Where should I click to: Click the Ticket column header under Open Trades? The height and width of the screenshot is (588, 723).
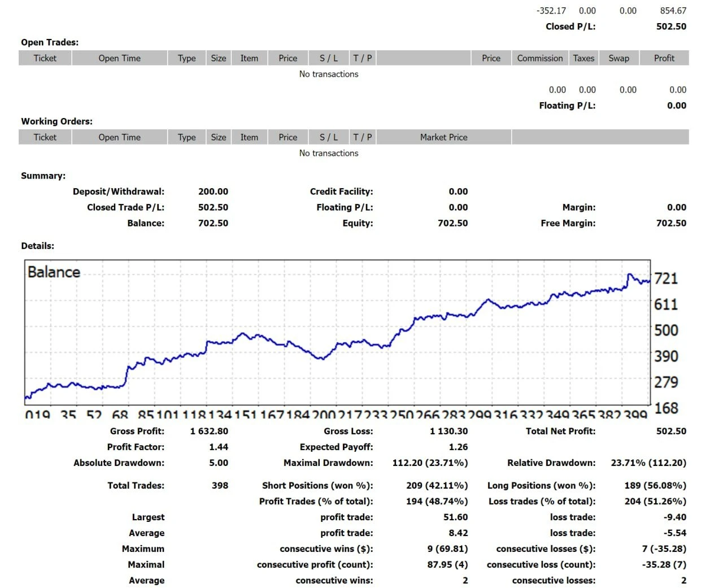[x=45, y=58]
